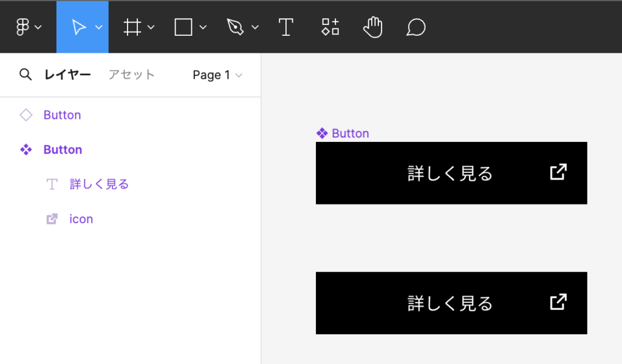Expand the Pen tool options chevron

click(255, 27)
